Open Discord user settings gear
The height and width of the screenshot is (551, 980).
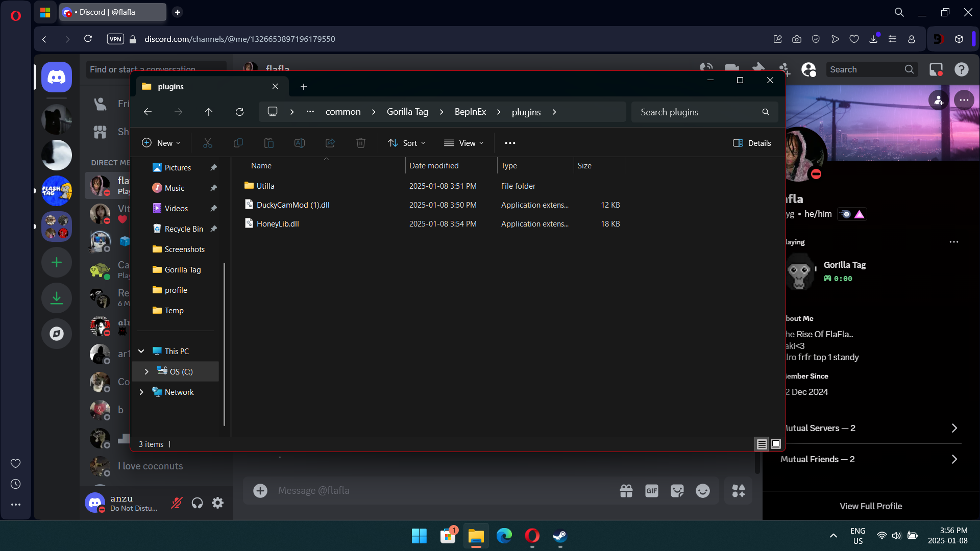coord(218,503)
